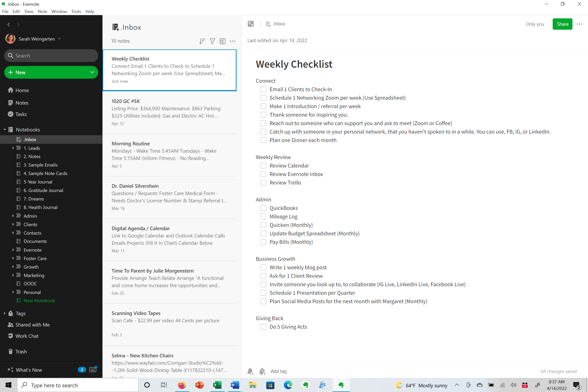This screenshot has height=392, width=588.
Task: Click Add tag link at note bottom
Action: (279, 371)
